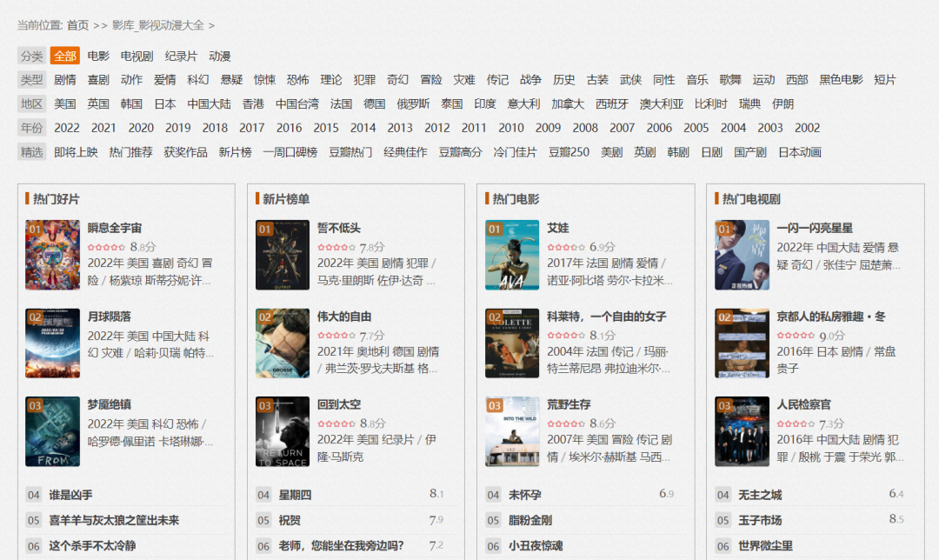This screenshot has width=939, height=560.
Task: Select the 全部 category filter
Action: coord(64,56)
